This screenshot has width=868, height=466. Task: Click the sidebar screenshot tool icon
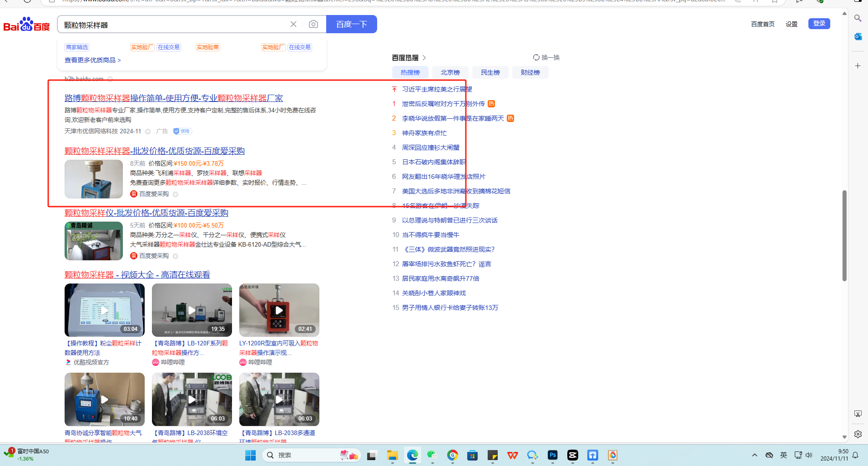point(858,414)
